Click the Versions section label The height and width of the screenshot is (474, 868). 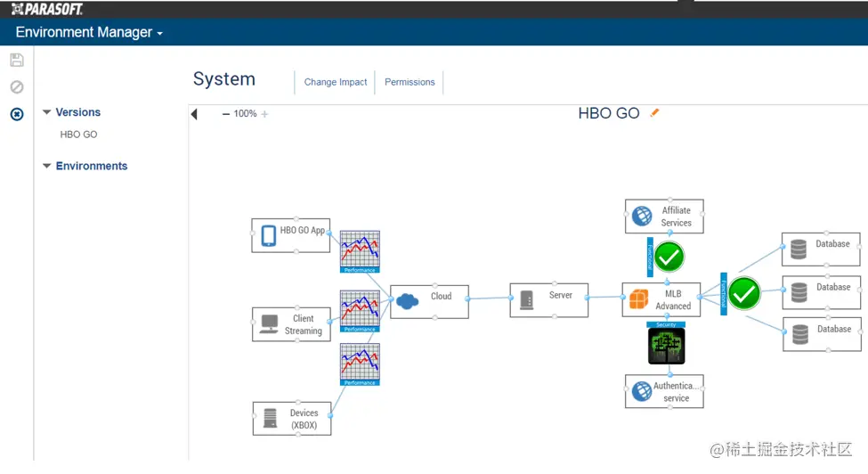(x=78, y=112)
